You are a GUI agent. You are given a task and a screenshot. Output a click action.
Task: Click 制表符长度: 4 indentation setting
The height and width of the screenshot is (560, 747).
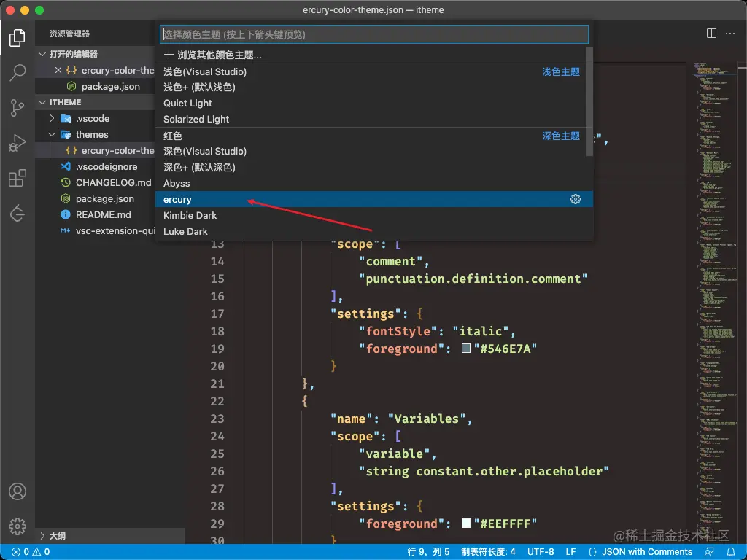point(488,552)
